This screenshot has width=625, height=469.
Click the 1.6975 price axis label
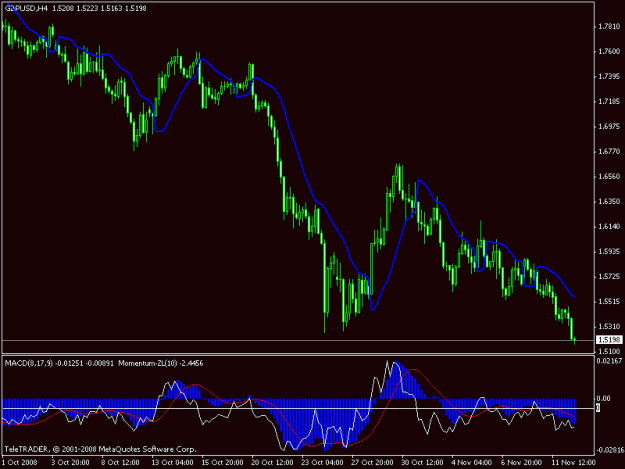tap(609, 127)
